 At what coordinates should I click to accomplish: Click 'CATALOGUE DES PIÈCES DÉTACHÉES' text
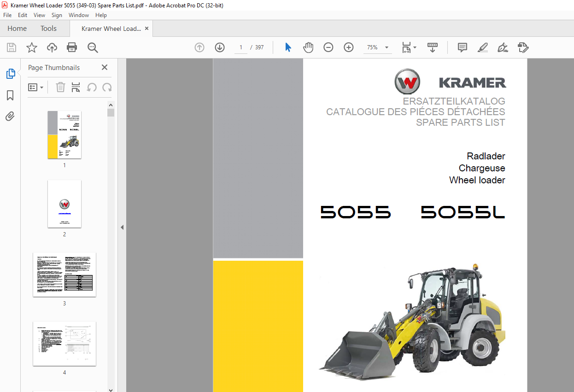point(416,112)
